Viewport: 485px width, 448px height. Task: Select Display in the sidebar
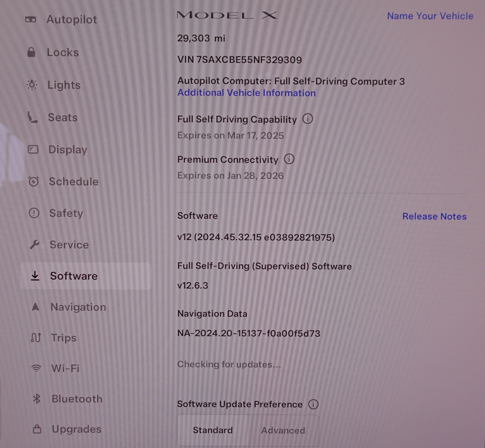click(x=68, y=150)
